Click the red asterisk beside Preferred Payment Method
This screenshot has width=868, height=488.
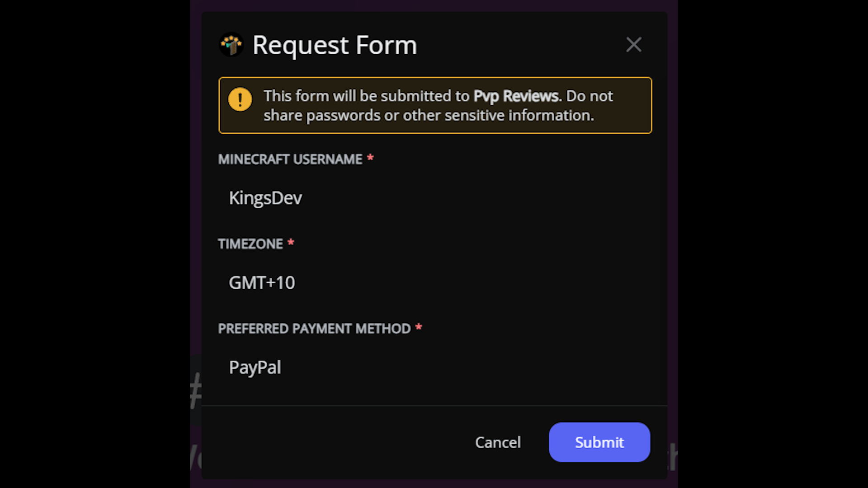[419, 328]
